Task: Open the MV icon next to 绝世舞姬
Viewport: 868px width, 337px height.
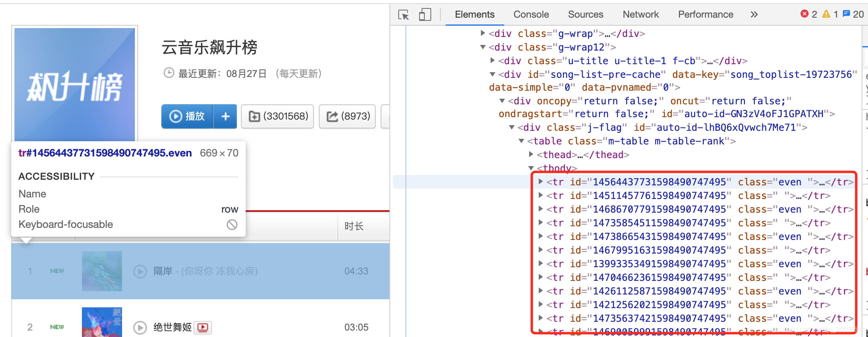Action: tap(203, 327)
